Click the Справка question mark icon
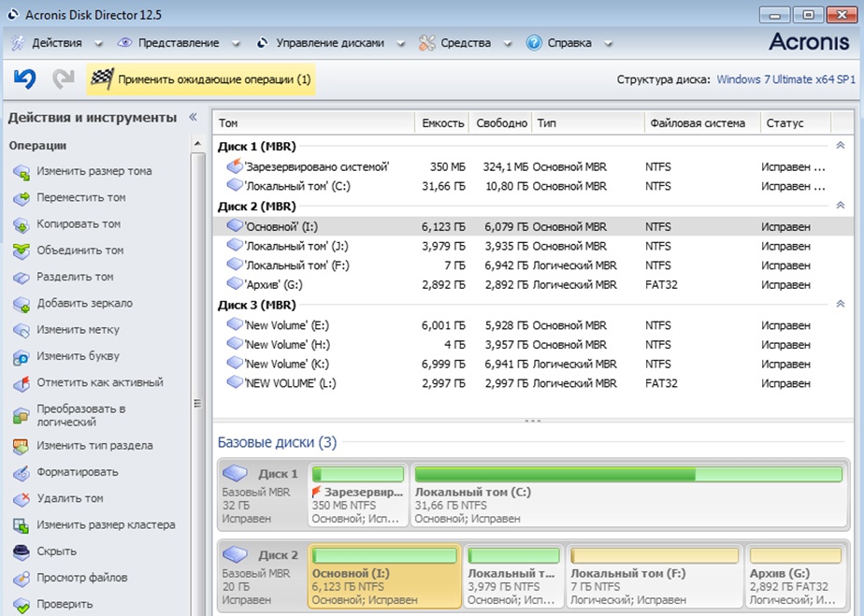The image size is (864, 616). point(533,43)
